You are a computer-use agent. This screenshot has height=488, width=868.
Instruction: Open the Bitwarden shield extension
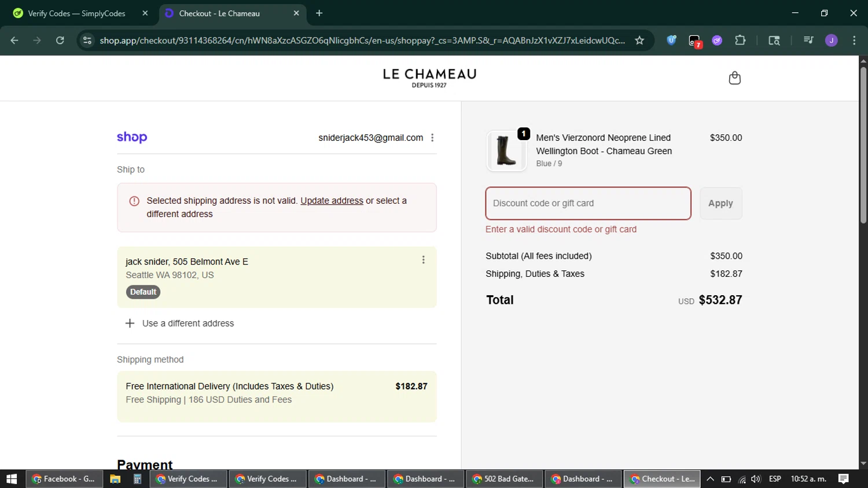(671, 41)
